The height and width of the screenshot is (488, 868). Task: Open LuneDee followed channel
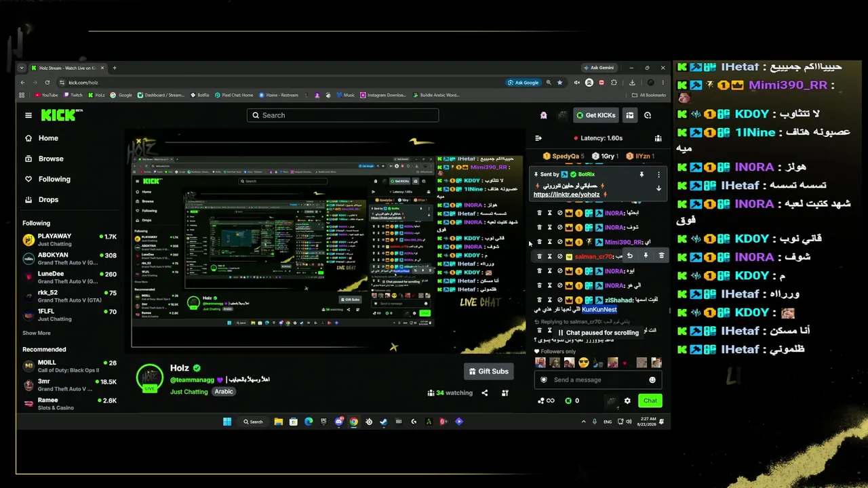70,277
